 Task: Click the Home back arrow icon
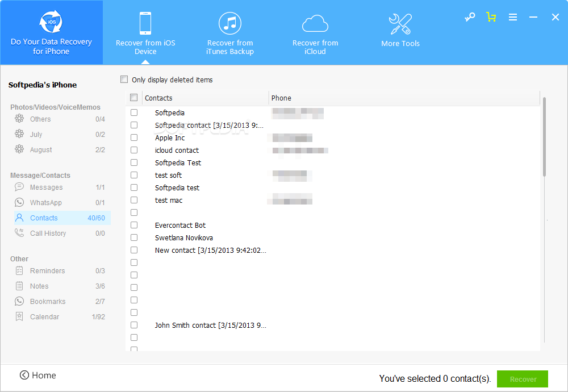click(24, 375)
